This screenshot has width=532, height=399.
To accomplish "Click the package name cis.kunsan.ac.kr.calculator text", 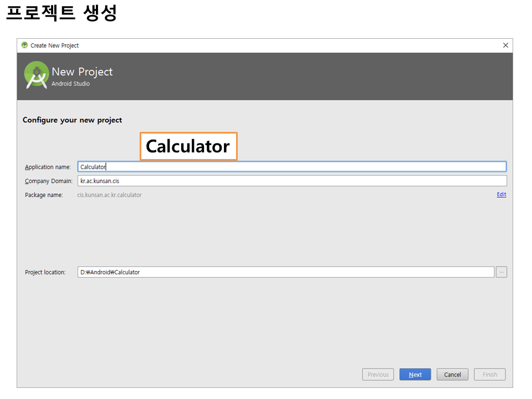I will coord(109,195).
